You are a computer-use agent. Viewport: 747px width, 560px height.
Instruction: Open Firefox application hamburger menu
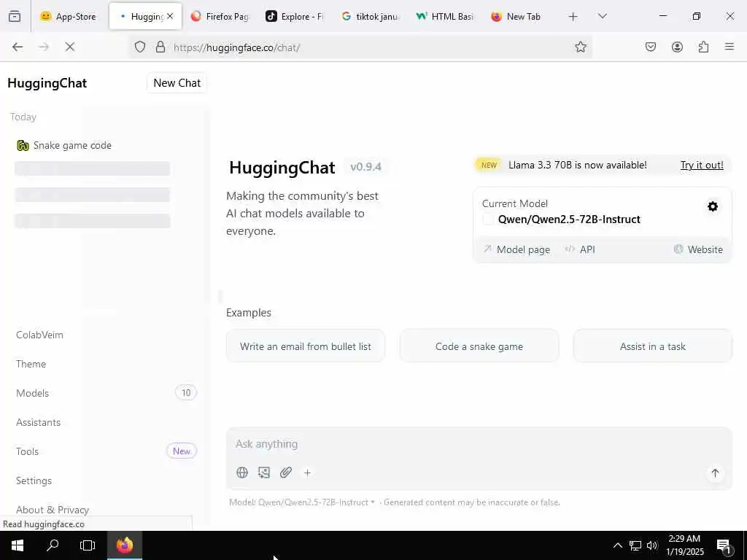729,47
